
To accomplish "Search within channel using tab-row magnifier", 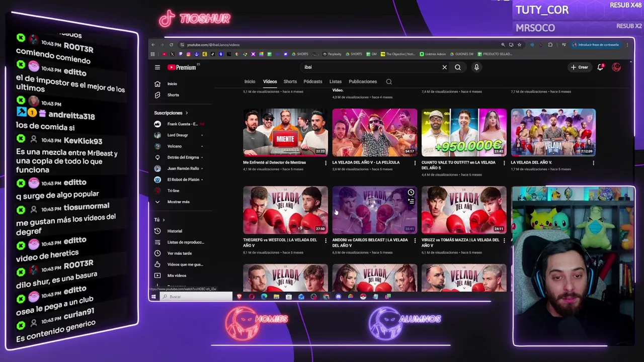I will (389, 81).
